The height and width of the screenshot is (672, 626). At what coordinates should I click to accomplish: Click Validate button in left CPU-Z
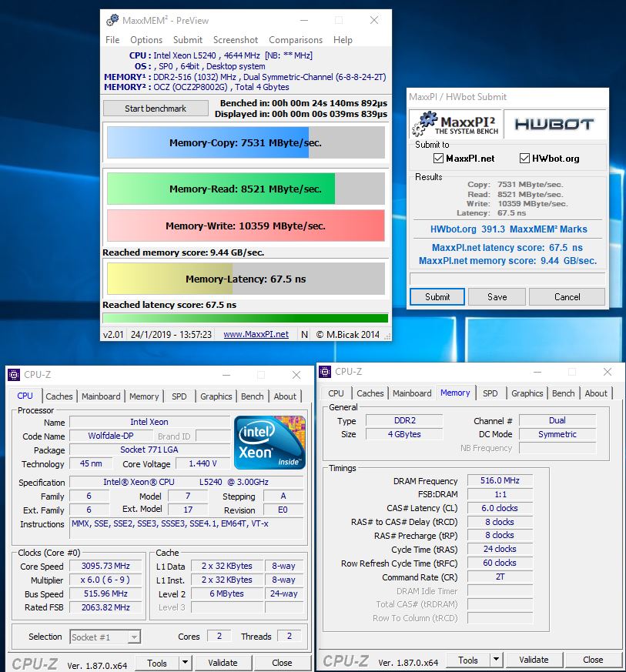pyautogui.click(x=223, y=663)
